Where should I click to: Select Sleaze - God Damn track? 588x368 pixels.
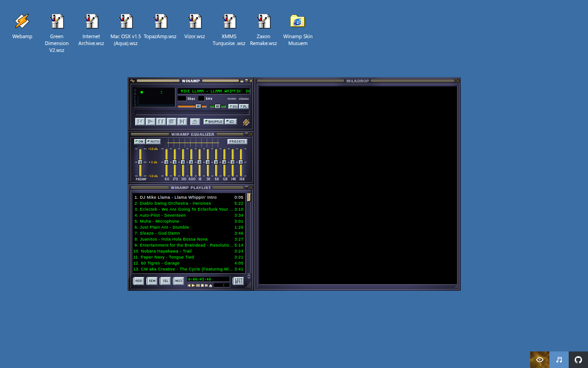point(189,233)
